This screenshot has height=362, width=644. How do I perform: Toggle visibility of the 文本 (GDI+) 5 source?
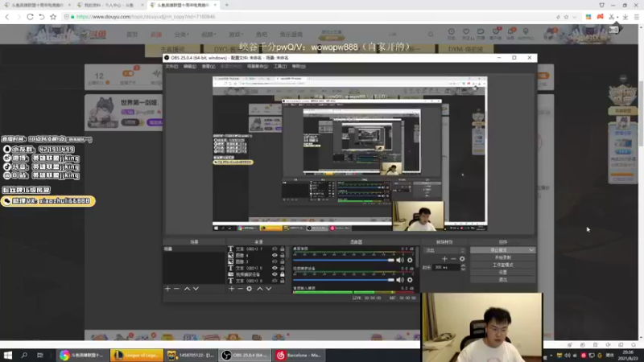coord(275,268)
